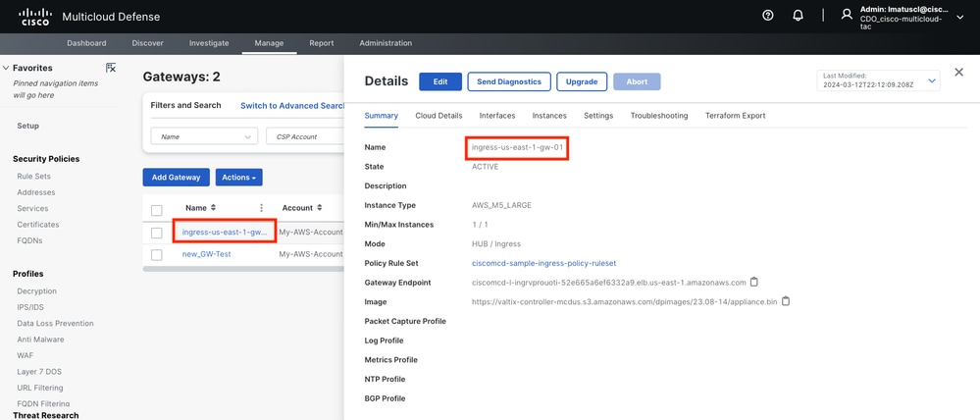Open the help question mark icon
The height and width of the screenshot is (420, 980).
768,16
